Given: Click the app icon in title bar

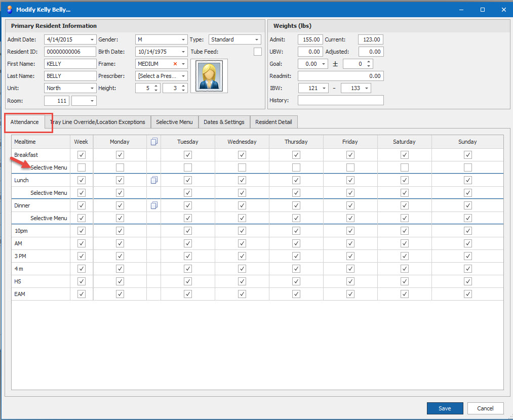Looking at the screenshot, I should [x=9, y=9].
